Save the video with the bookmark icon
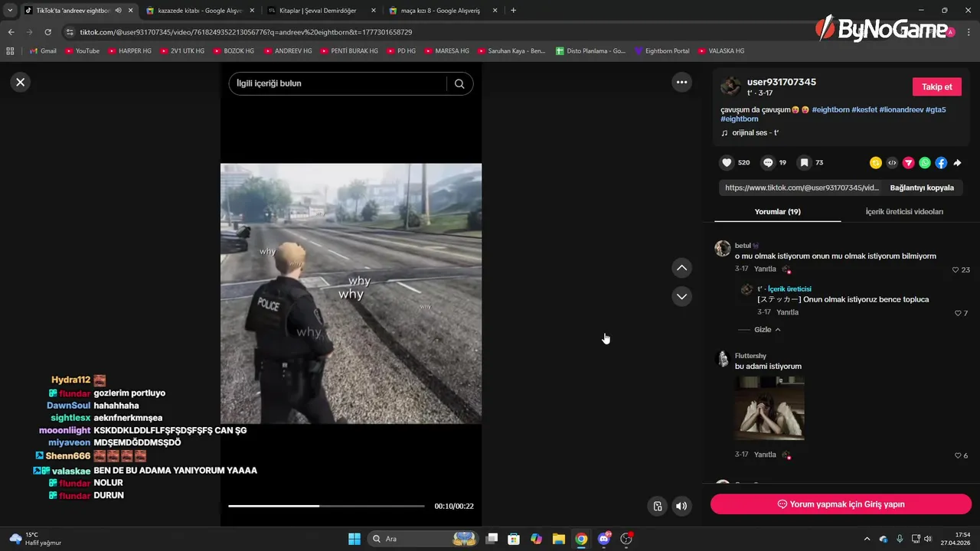980x551 pixels. pos(804,162)
